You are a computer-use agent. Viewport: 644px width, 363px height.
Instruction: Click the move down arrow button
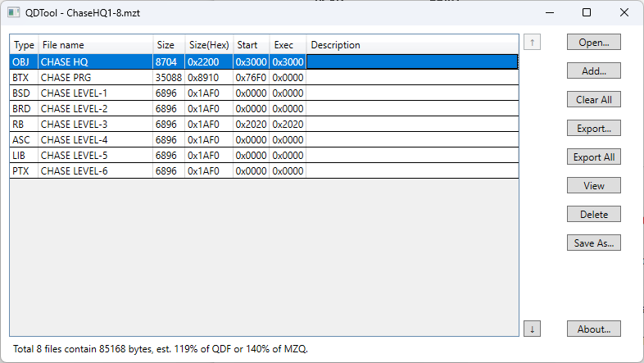pyautogui.click(x=532, y=329)
